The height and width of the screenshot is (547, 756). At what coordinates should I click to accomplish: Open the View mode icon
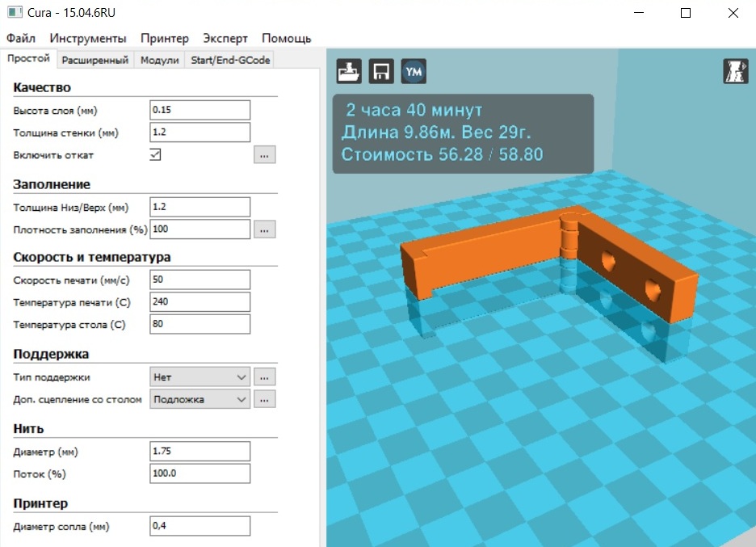[x=735, y=71]
